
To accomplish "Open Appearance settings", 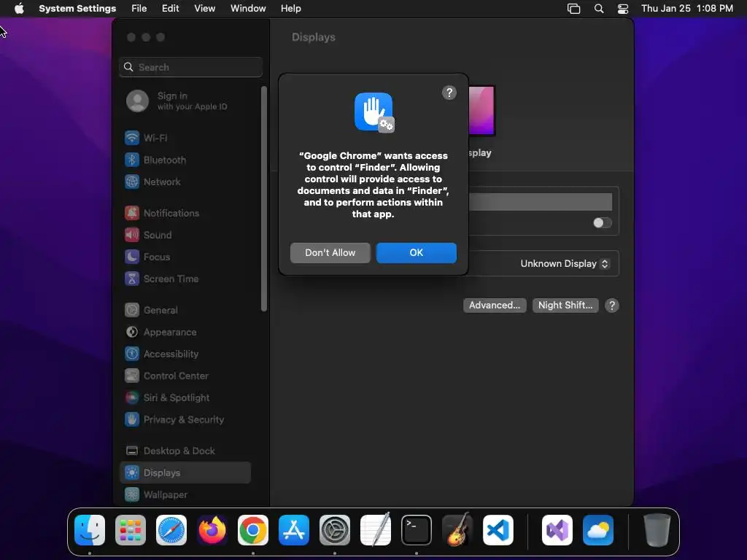I will (185, 332).
